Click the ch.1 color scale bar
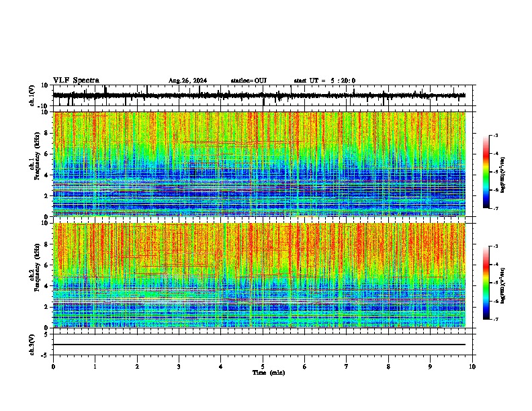 click(486, 172)
